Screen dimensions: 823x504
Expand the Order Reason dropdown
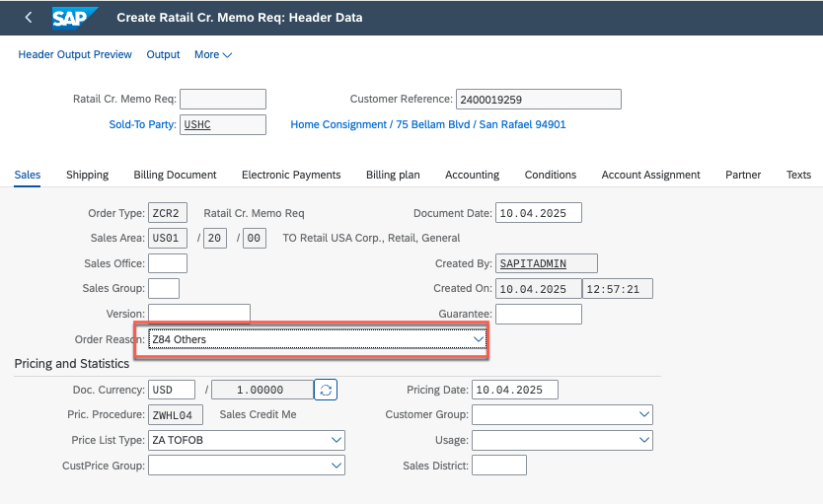(479, 339)
